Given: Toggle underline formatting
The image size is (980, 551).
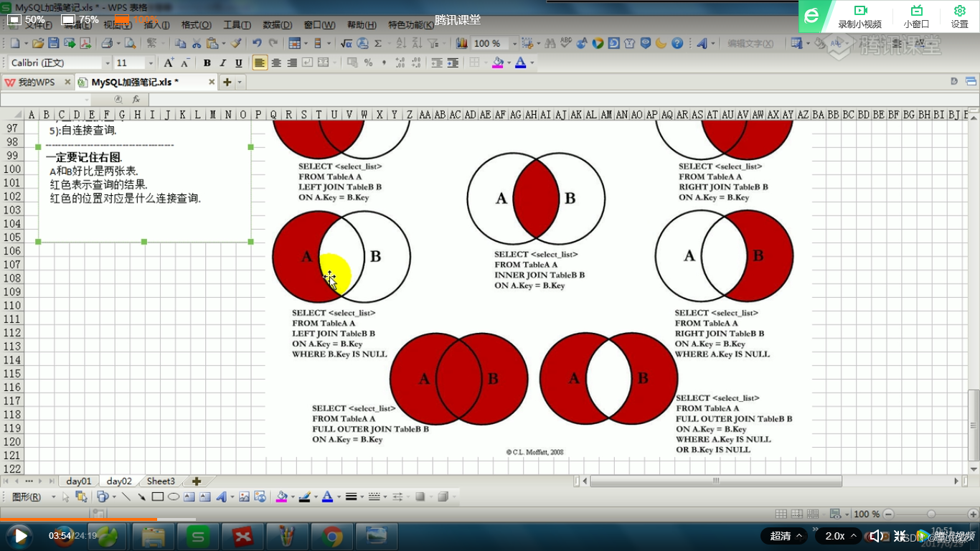Looking at the screenshot, I should click(x=239, y=63).
